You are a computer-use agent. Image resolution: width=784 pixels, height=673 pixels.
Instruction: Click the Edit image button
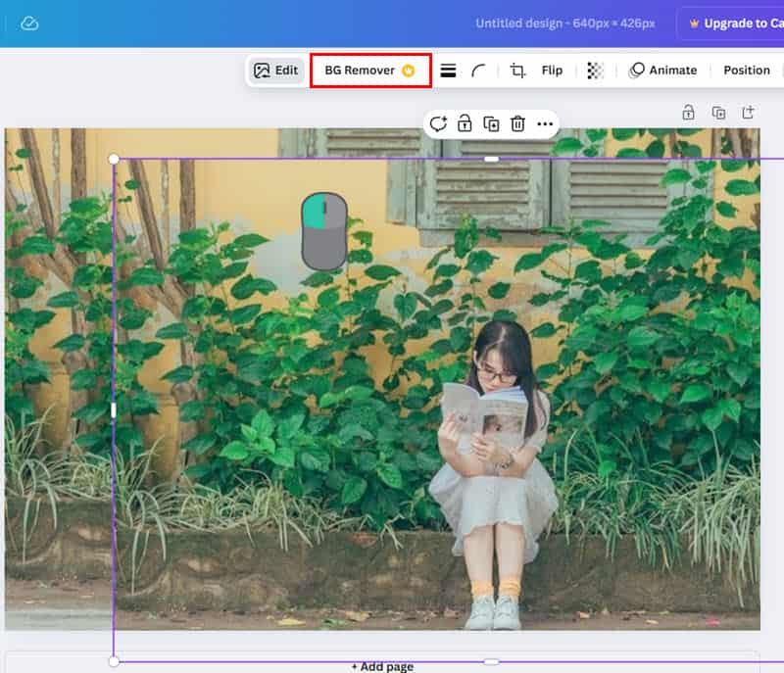[275, 71]
